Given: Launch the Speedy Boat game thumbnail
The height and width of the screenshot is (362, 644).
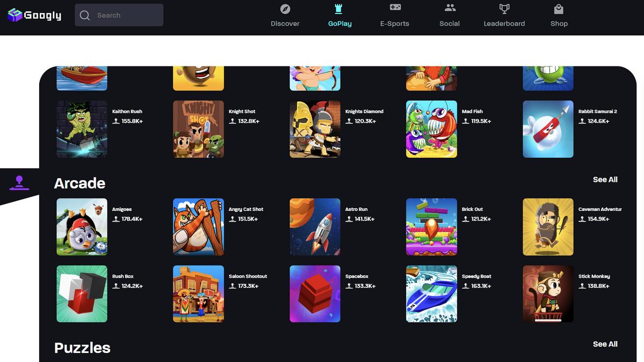Looking at the screenshot, I should pyautogui.click(x=431, y=294).
